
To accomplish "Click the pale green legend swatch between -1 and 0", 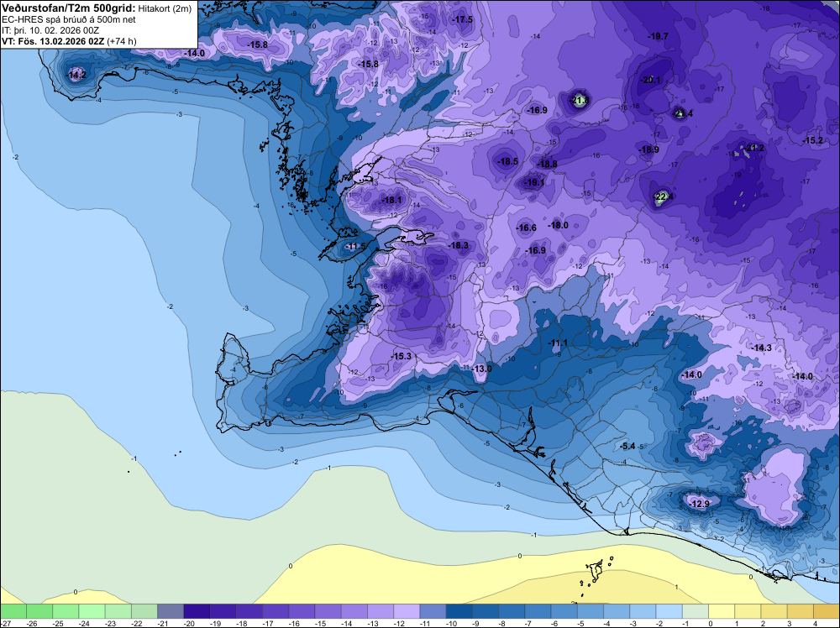I will click(696, 611).
